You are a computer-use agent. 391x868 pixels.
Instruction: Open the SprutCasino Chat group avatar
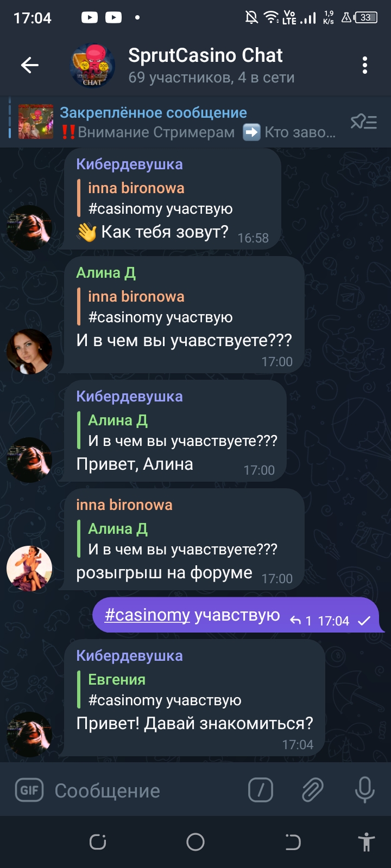coord(93,66)
